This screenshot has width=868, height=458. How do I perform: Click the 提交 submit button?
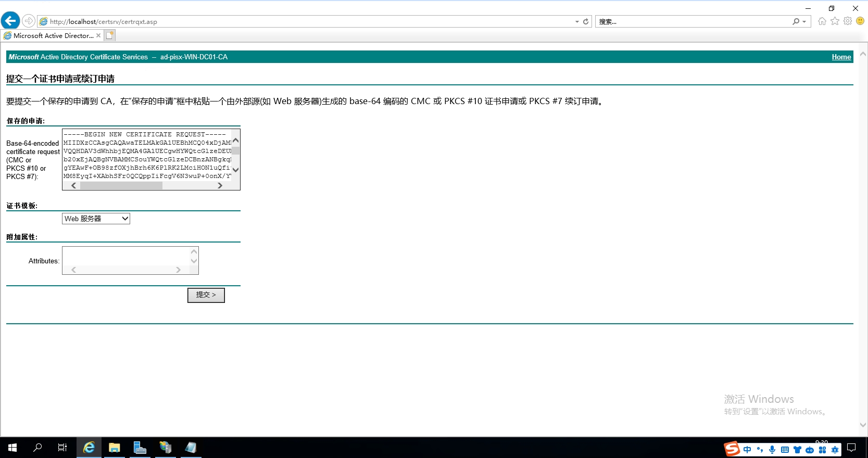point(206,295)
